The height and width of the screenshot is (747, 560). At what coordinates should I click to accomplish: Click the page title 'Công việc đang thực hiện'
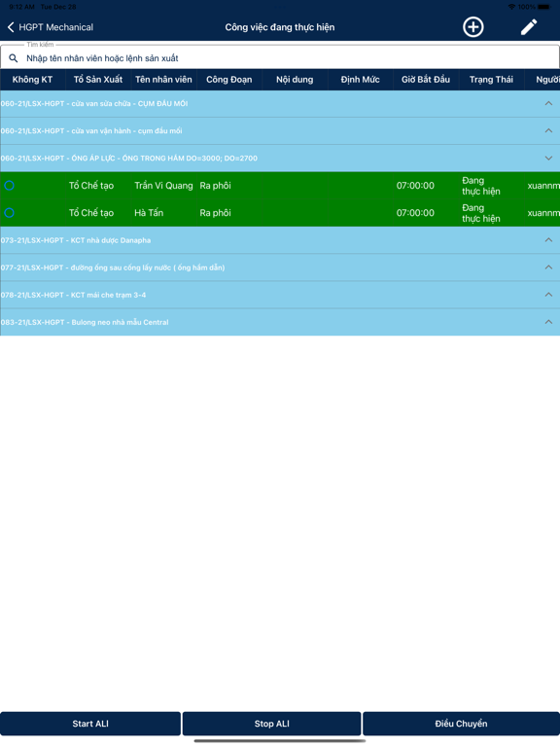(280, 27)
